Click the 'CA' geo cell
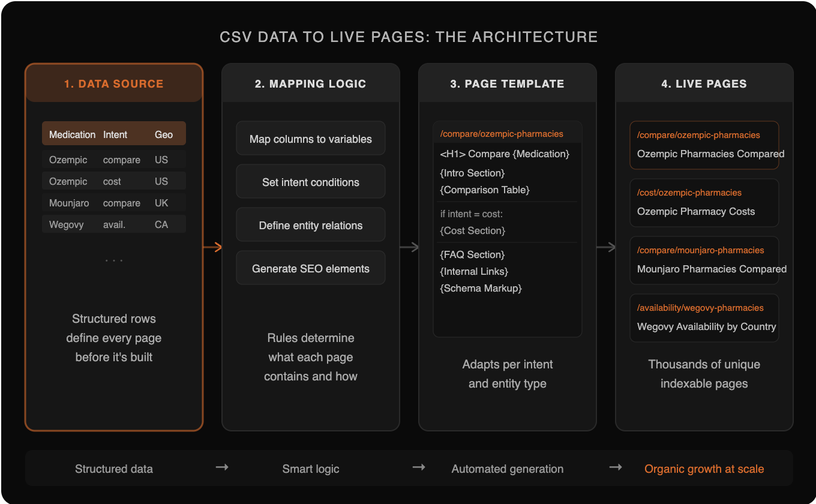The height and width of the screenshot is (504, 816). [161, 224]
